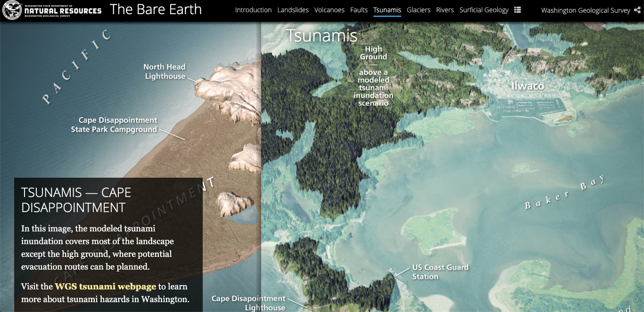644x312 pixels.
Task: Switch to Surficial Geology section
Action: coord(484,10)
